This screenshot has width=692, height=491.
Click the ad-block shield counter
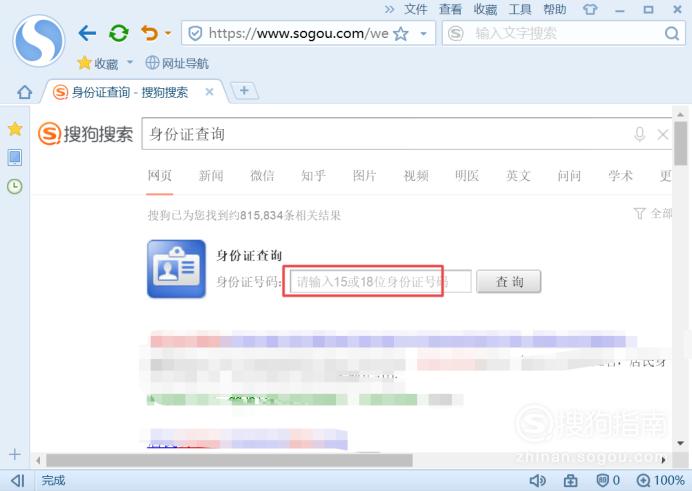click(x=608, y=480)
